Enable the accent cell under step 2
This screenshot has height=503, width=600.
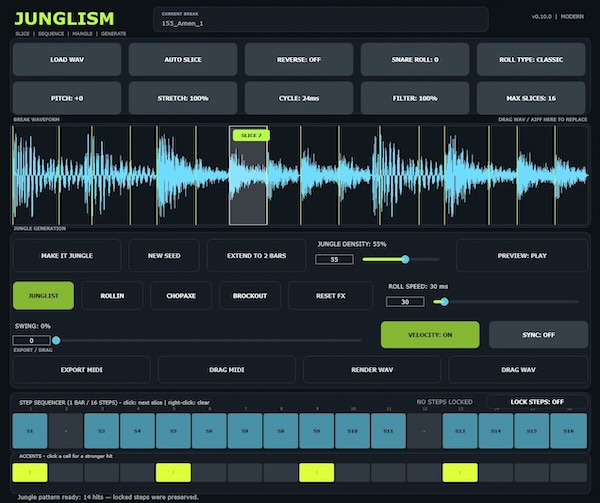[66, 472]
